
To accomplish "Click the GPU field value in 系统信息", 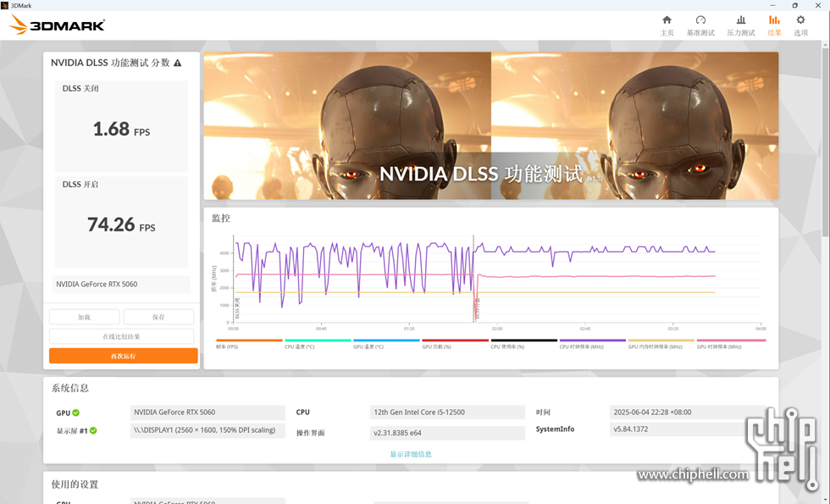I will pyautogui.click(x=207, y=413).
